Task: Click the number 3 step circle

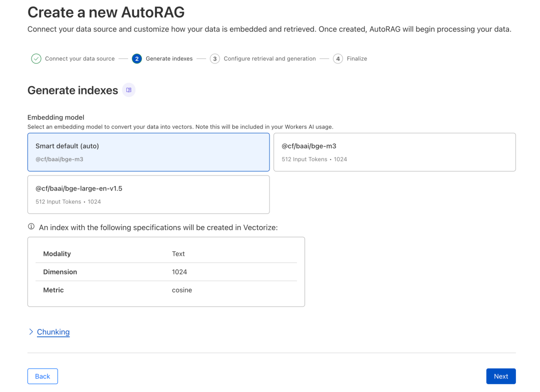Action: [214, 58]
